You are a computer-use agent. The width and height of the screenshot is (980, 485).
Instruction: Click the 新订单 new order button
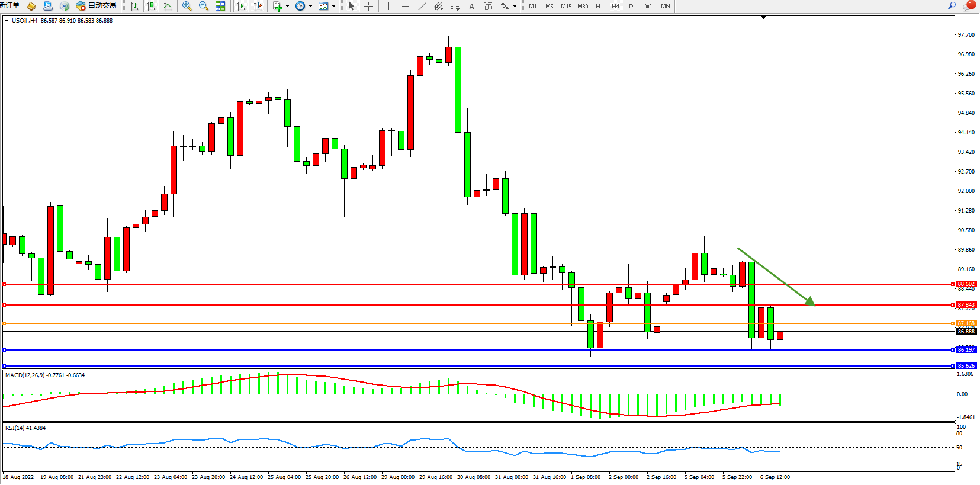(9, 6)
